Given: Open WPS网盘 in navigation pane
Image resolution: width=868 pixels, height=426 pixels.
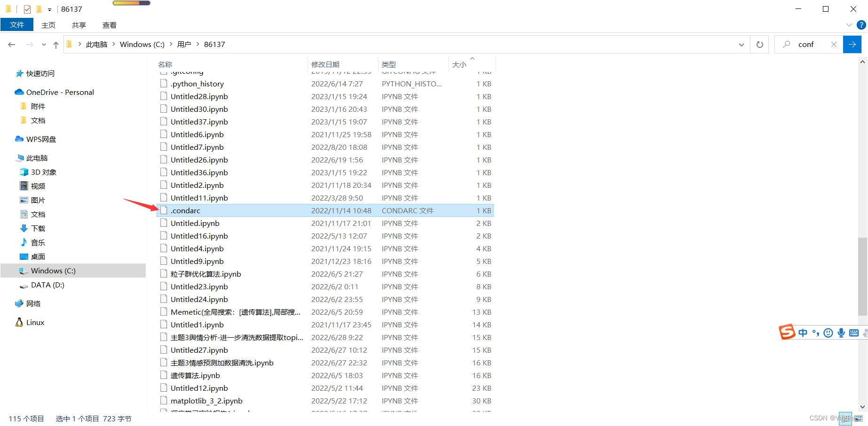Looking at the screenshot, I should 41,139.
